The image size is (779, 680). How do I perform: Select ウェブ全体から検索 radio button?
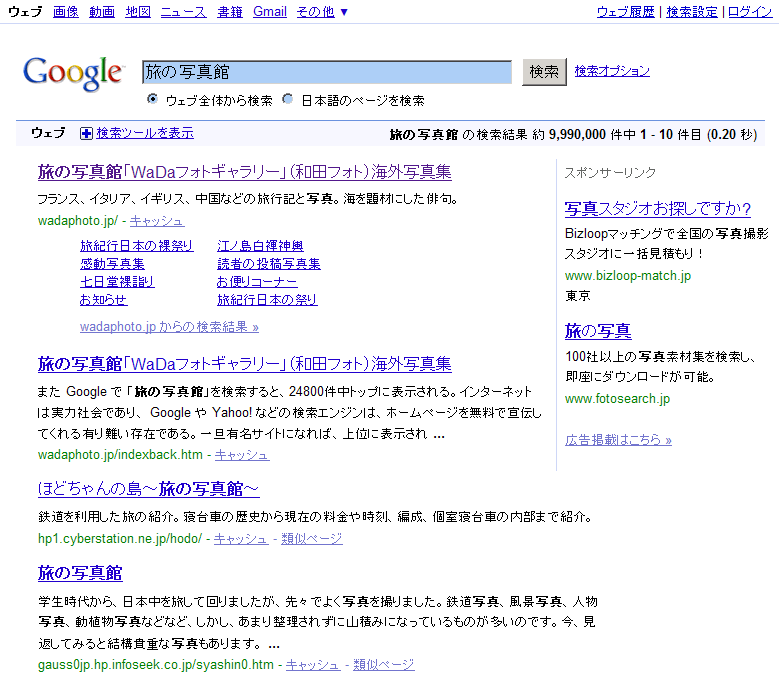(x=152, y=99)
